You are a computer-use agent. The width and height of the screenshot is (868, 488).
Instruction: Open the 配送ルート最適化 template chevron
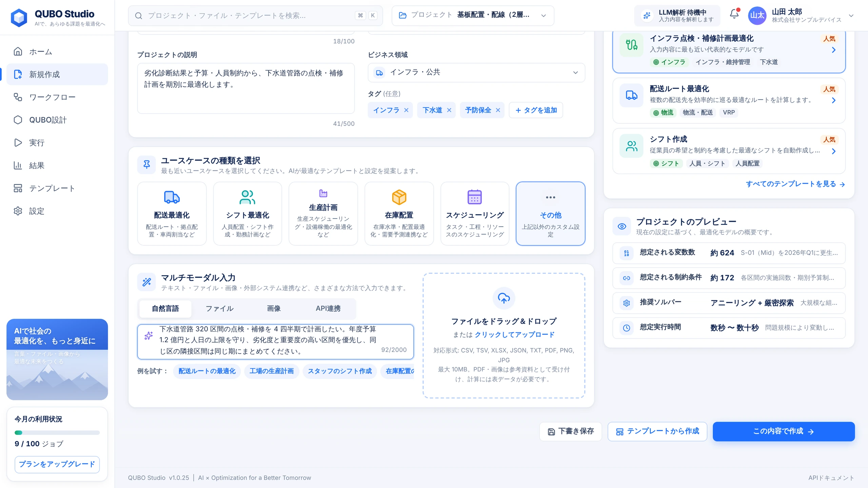(833, 100)
